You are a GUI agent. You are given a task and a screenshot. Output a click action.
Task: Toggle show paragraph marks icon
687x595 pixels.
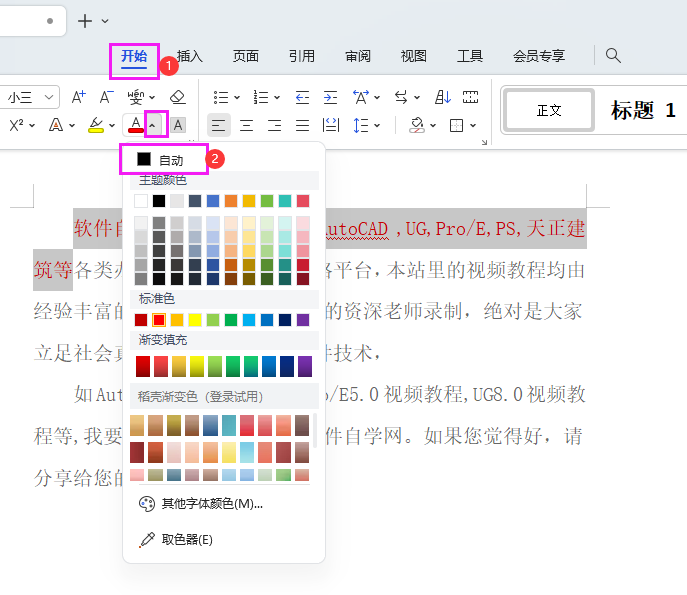[471, 97]
